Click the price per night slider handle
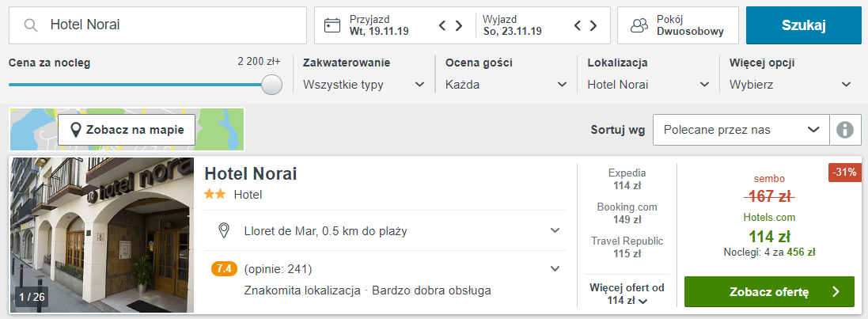This screenshot has height=319, width=868. click(271, 85)
